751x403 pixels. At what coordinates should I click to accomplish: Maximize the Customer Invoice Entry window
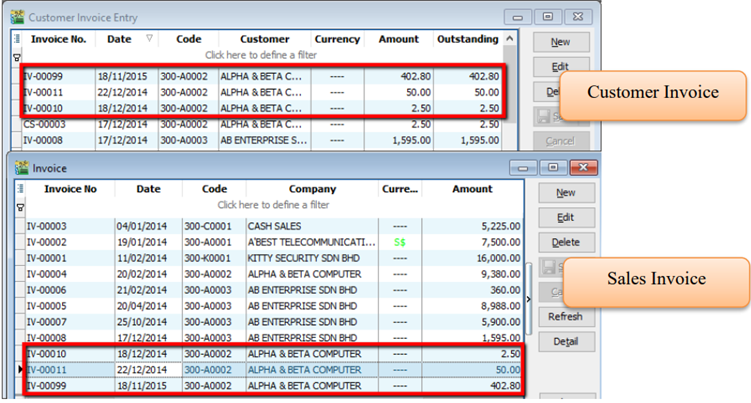point(549,17)
